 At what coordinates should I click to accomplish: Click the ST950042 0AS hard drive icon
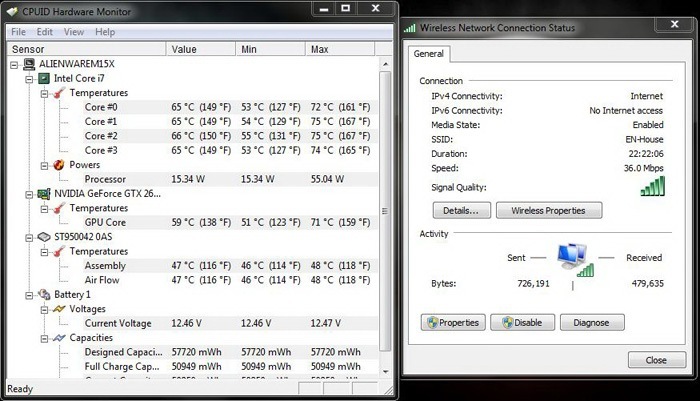[x=44, y=237]
